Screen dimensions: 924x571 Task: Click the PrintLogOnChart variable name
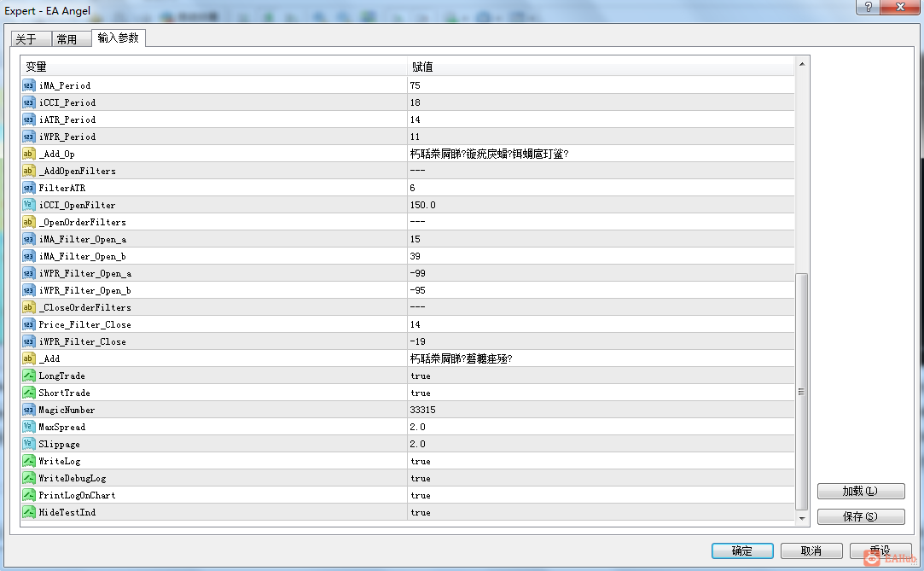(x=77, y=496)
